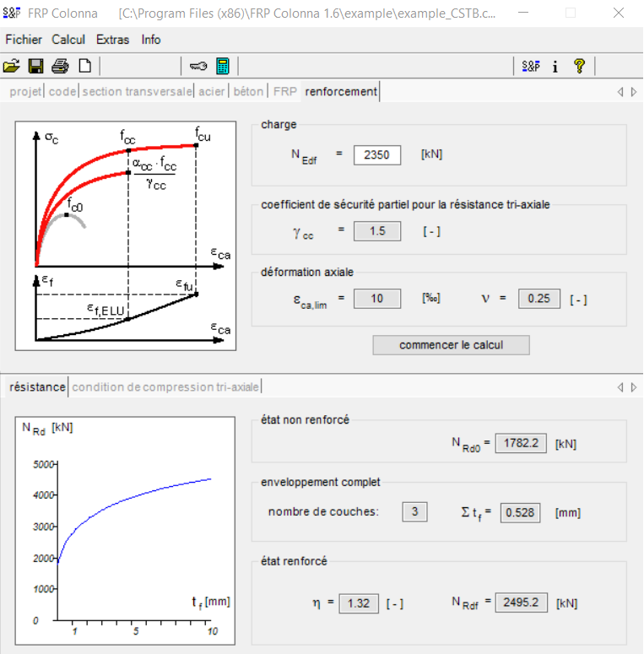Image resolution: width=644 pixels, height=654 pixels.
Task: Click the print icon in toolbar
Action: point(60,67)
